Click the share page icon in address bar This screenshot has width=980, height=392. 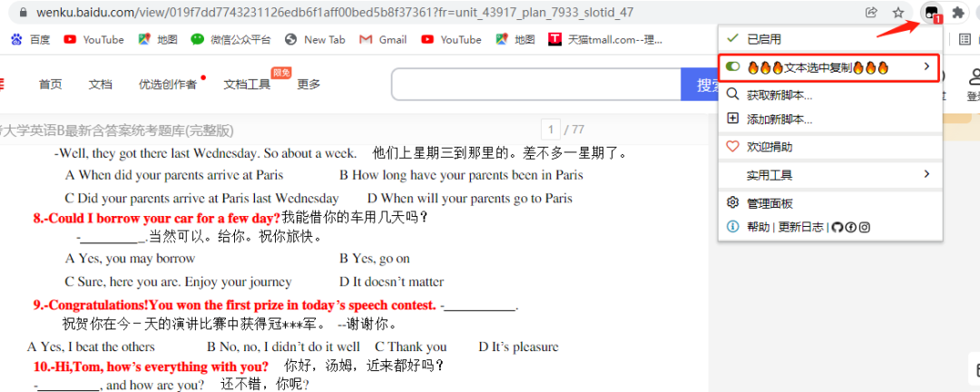872,13
